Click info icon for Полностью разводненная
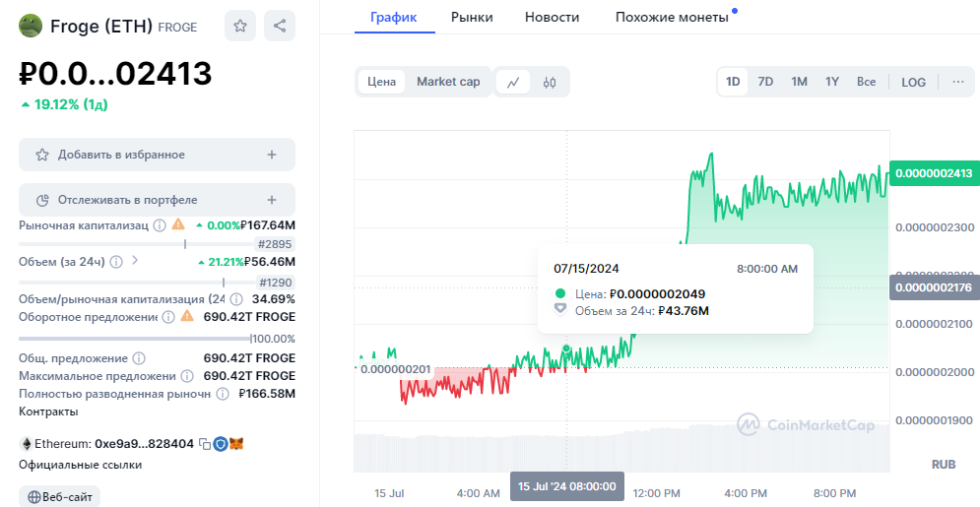The width and height of the screenshot is (980, 507). (222, 394)
